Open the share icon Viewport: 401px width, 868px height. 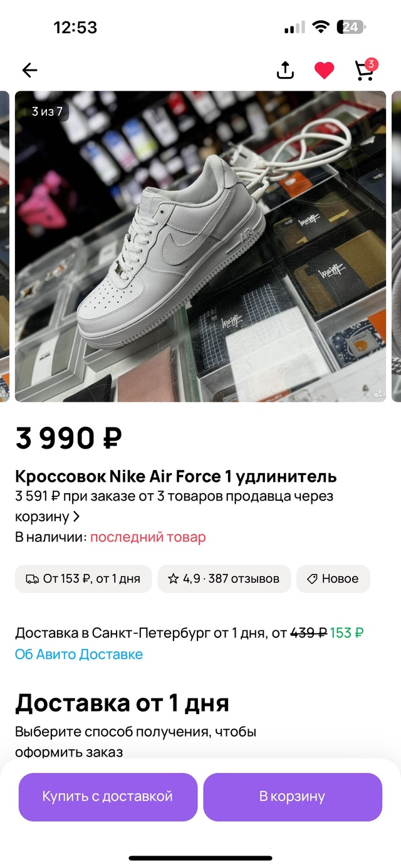tap(285, 70)
